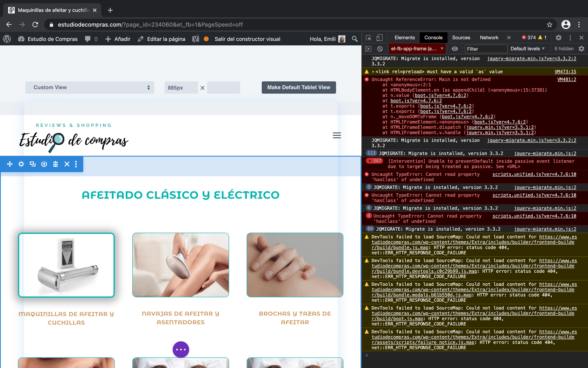This screenshot has height=368, width=588.
Task: Click the Hola, Emili account menu
Action: [327, 39]
